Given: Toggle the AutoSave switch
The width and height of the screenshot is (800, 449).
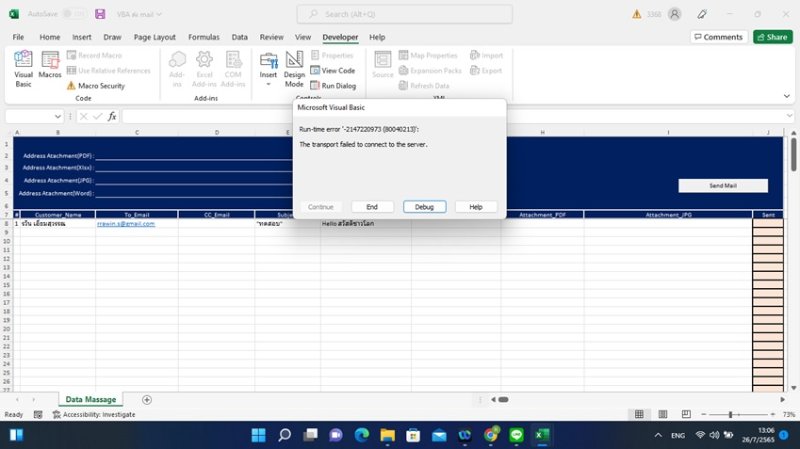Looking at the screenshot, I should coord(73,14).
